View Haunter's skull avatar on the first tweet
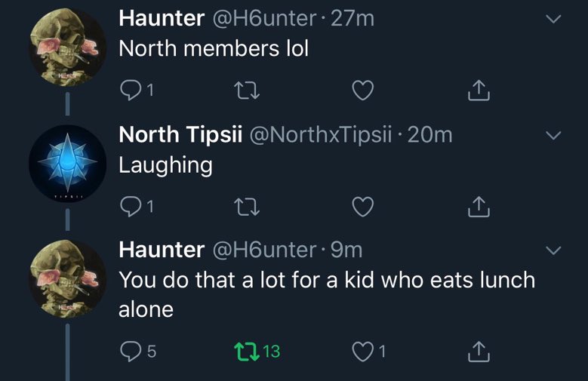The width and height of the screenshot is (588, 381). (x=67, y=48)
